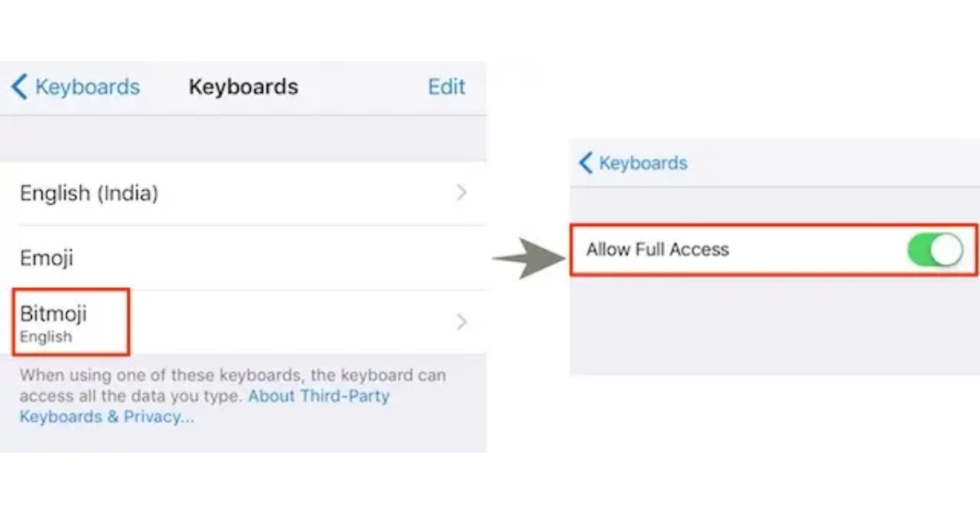Screen dimensions: 980x514
Task: Tap the back chevron on the right screen
Action: [x=585, y=162]
